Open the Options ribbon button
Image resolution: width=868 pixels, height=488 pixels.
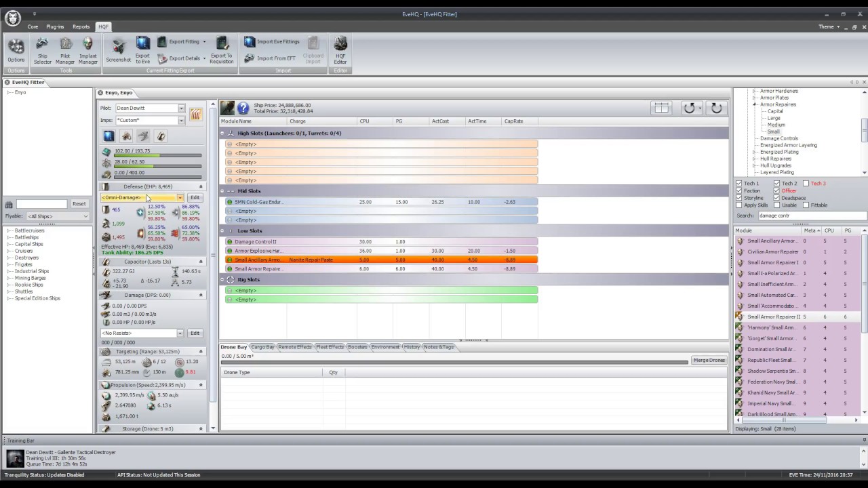tap(16, 51)
